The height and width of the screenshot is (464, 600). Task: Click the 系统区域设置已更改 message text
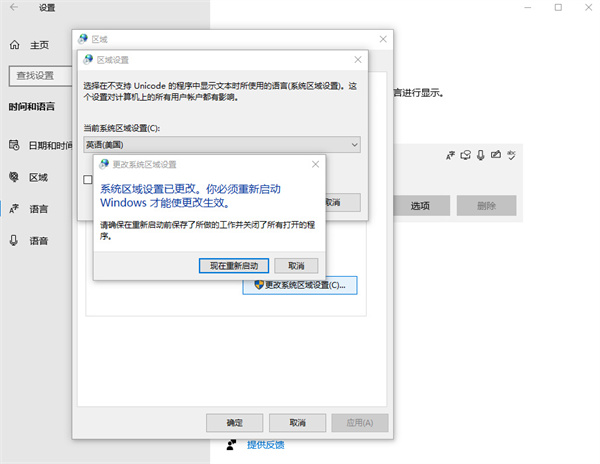[190, 196]
